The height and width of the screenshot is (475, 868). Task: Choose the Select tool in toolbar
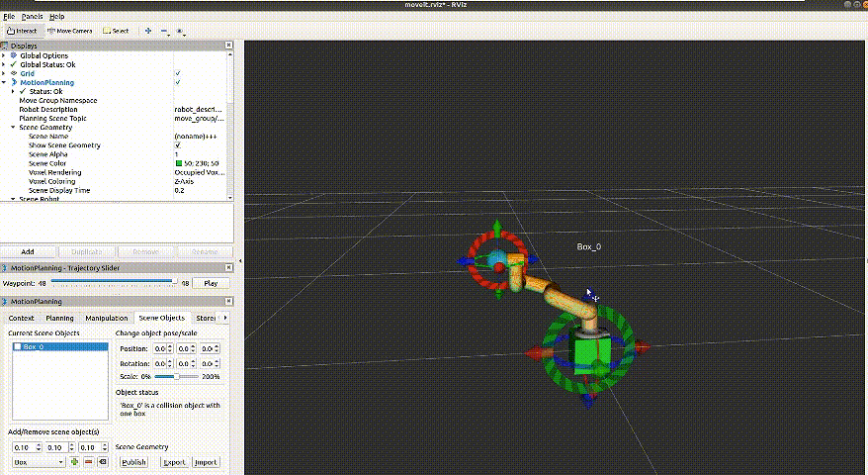tap(116, 31)
